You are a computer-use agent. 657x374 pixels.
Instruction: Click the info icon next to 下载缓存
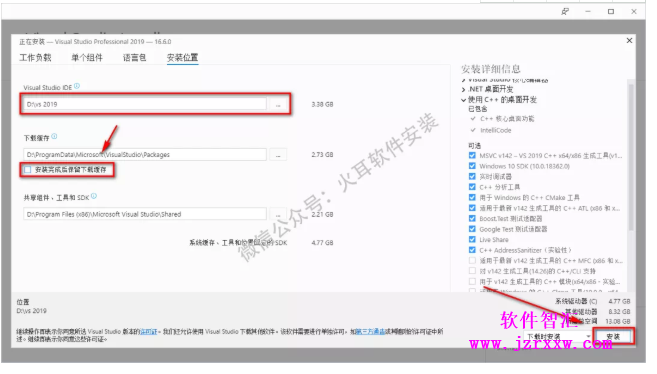pos(54,137)
